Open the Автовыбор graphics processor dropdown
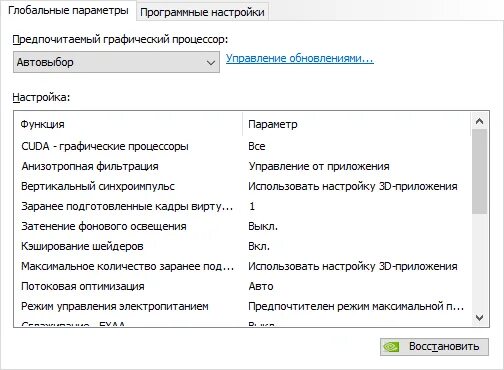The width and height of the screenshot is (504, 370). (x=116, y=62)
